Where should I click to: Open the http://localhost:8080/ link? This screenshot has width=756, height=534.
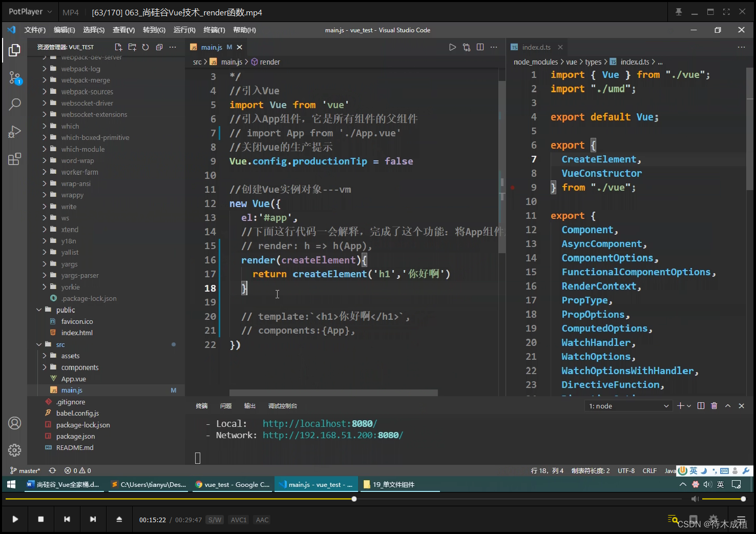tap(320, 424)
